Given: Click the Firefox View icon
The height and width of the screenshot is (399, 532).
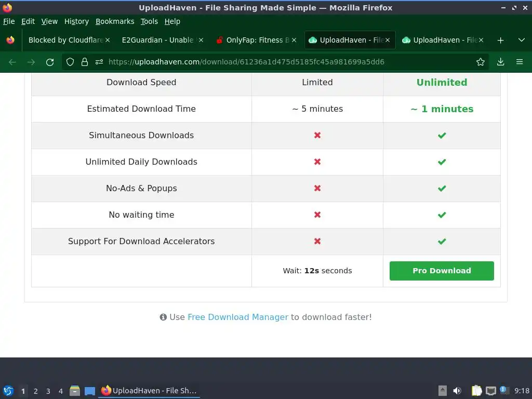Looking at the screenshot, I should coord(10,40).
